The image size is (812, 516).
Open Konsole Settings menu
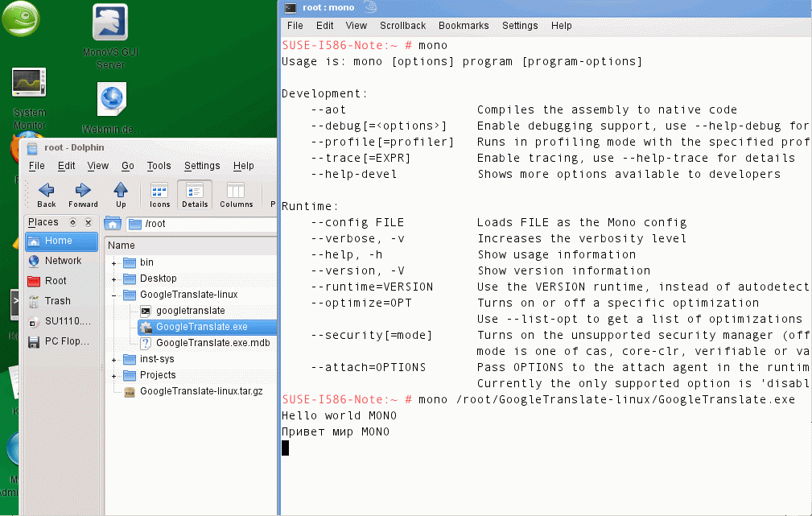coord(520,26)
